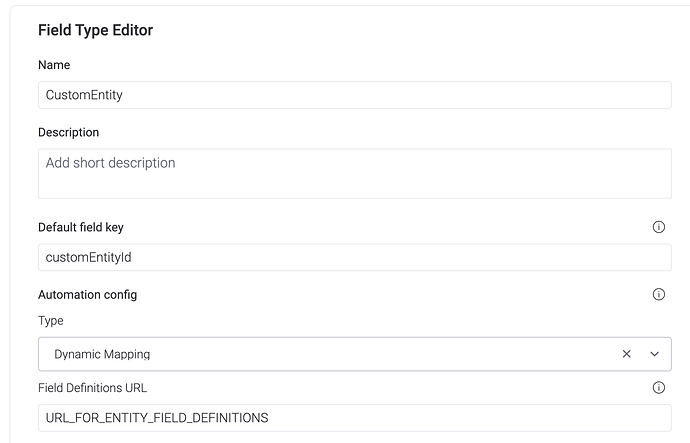Clear the Dynamic Mapping selection with the X
Viewport: 690px width, 443px height.
(627, 354)
